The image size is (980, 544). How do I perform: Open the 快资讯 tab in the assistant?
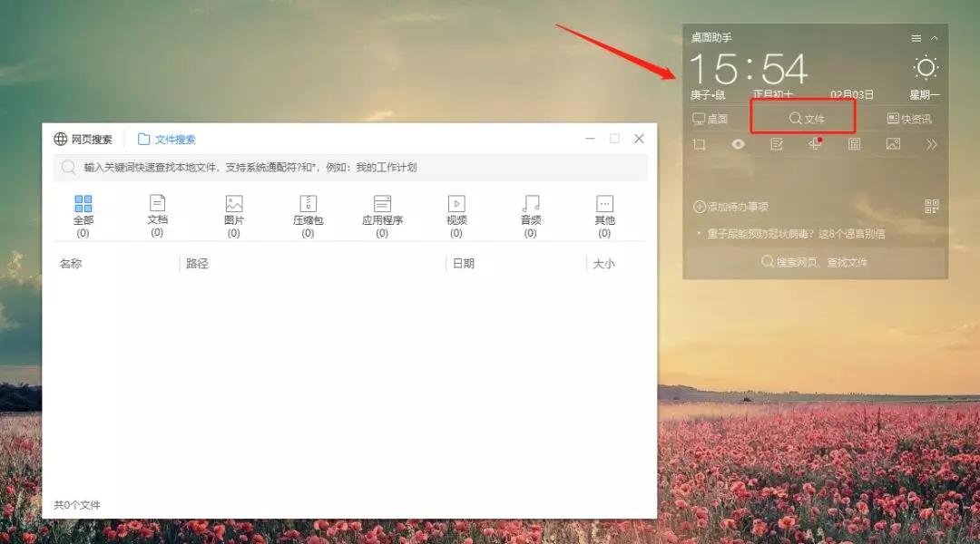point(914,117)
